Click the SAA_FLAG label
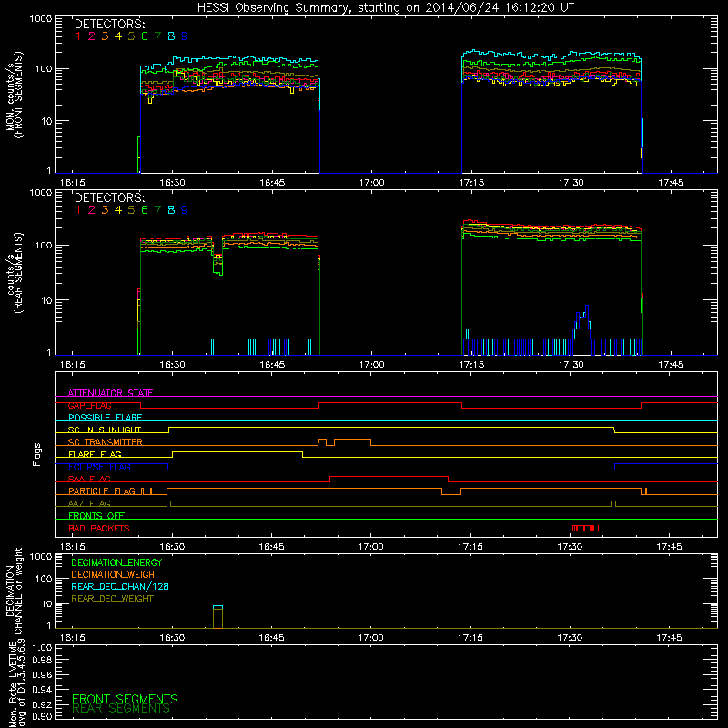This screenshot has height=728, width=728. coord(89,479)
